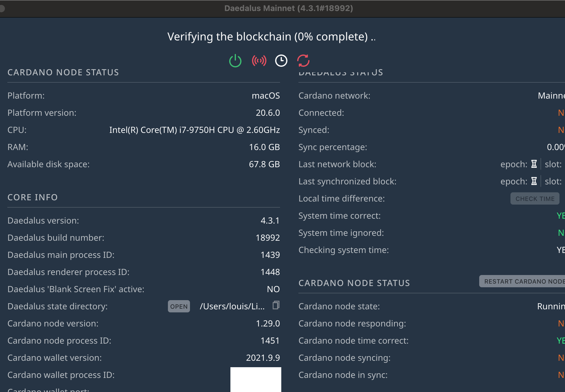Screen dimensions: 565x392
Task: Click the 'Verifying the blockchain' status heading
Action: 271,37
